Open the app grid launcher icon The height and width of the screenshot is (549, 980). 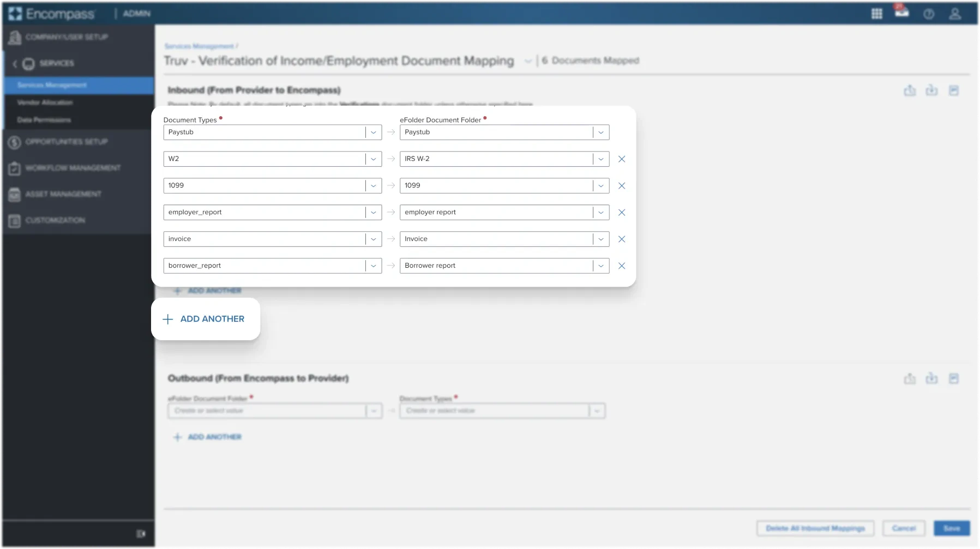(877, 14)
